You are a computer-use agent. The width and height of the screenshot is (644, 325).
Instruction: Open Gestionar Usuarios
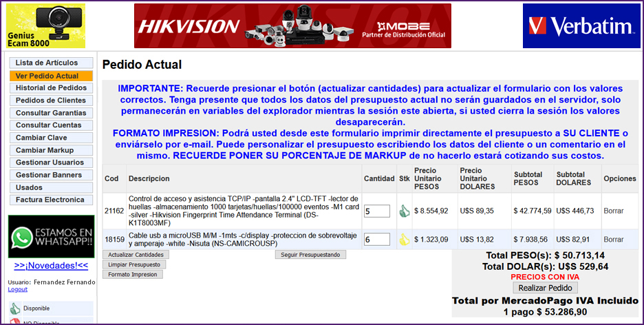pos(52,162)
